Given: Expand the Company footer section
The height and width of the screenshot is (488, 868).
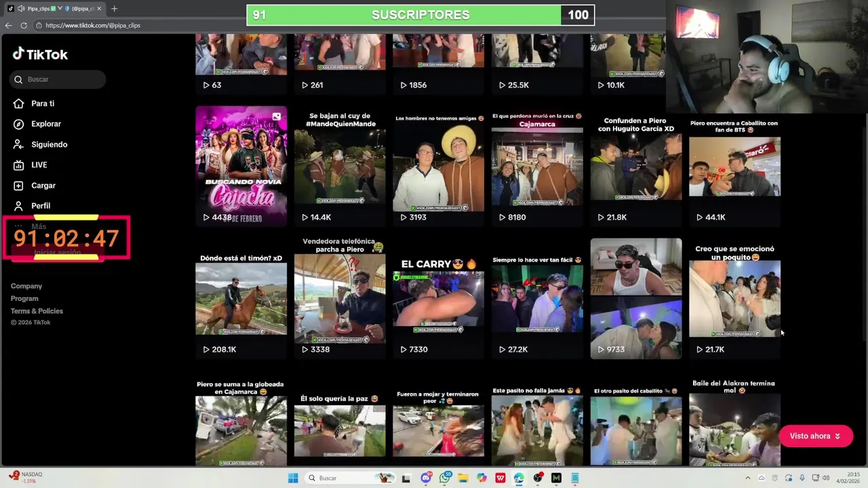Looking at the screenshot, I should pyautogui.click(x=26, y=286).
